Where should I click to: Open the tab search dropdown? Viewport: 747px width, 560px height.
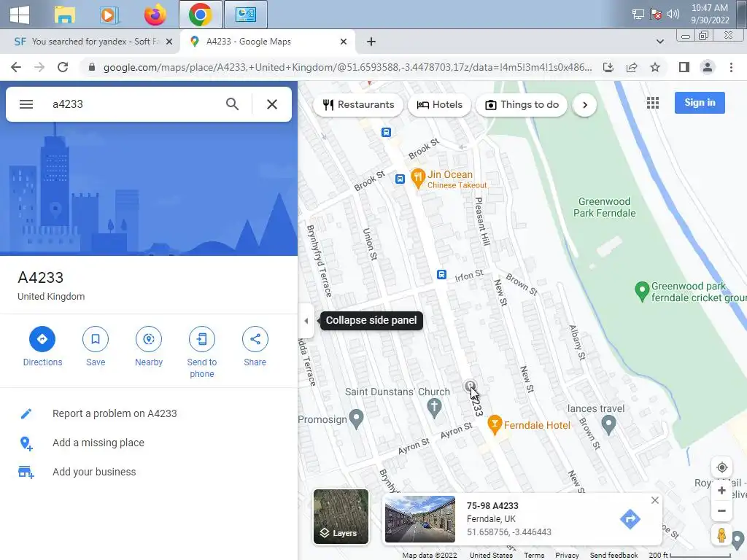[x=659, y=42]
